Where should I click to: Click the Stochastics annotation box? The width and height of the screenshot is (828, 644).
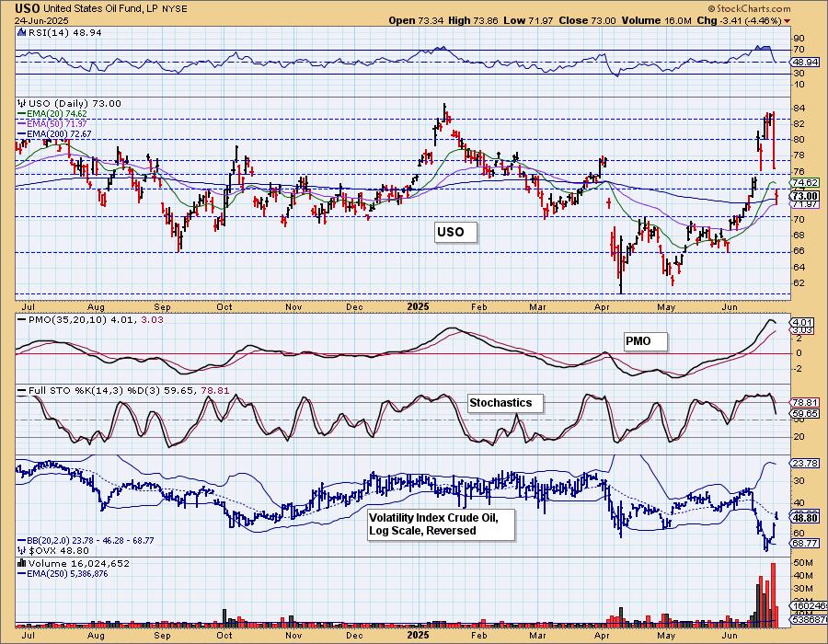pyautogui.click(x=505, y=403)
